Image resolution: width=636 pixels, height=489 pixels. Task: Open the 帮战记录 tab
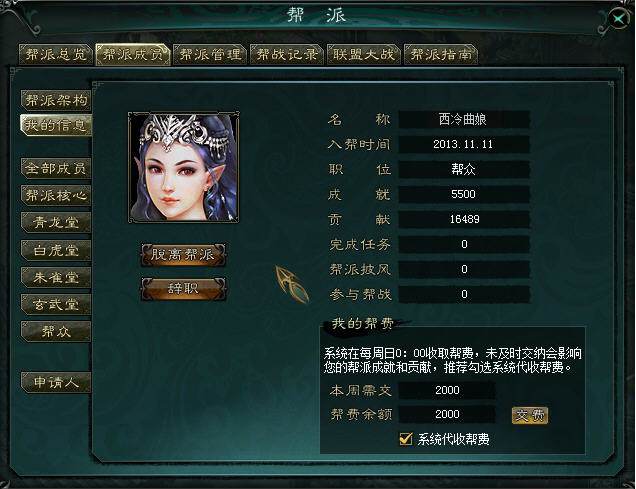coord(287,54)
